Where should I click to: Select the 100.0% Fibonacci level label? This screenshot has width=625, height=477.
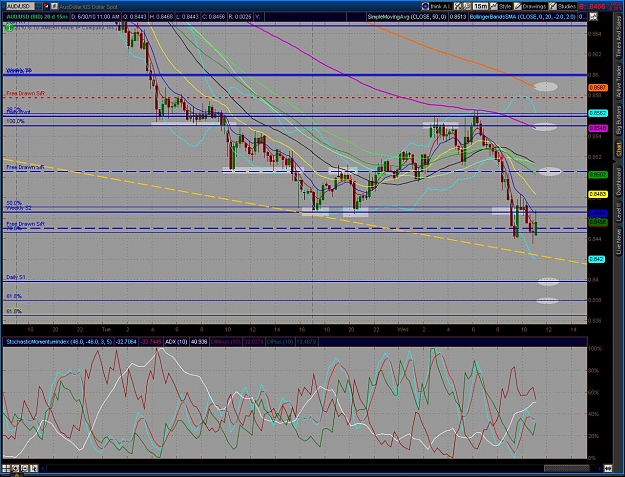15,121
